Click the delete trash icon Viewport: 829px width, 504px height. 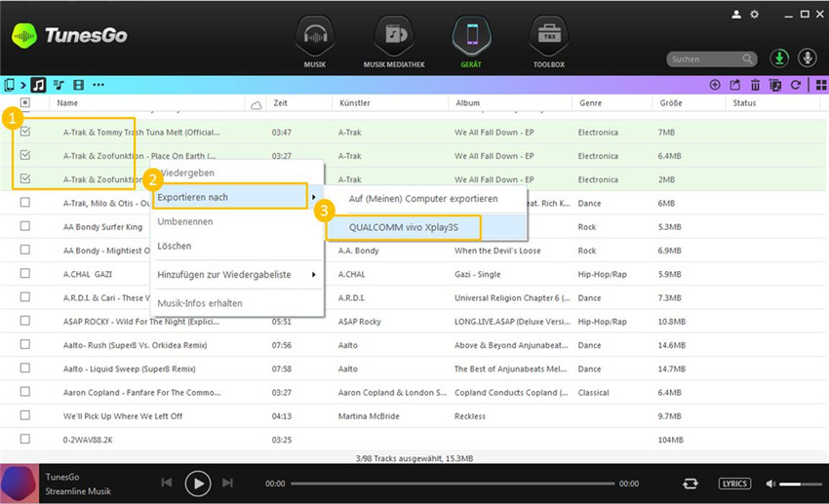755,85
